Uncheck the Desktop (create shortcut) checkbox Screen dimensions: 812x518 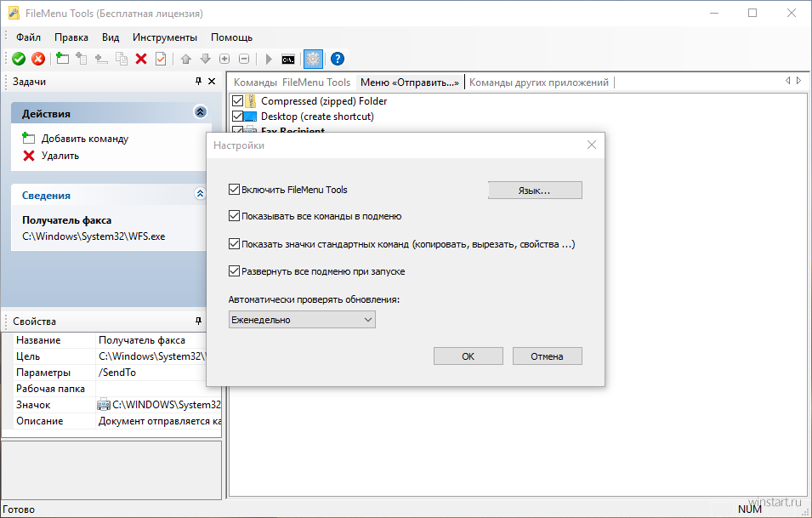[x=238, y=117]
